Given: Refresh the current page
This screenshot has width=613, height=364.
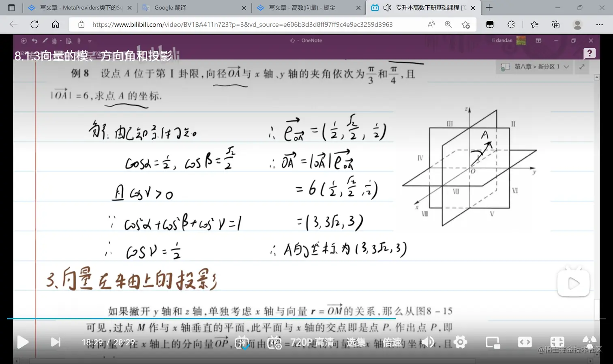Looking at the screenshot, I should tap(34, 24).
